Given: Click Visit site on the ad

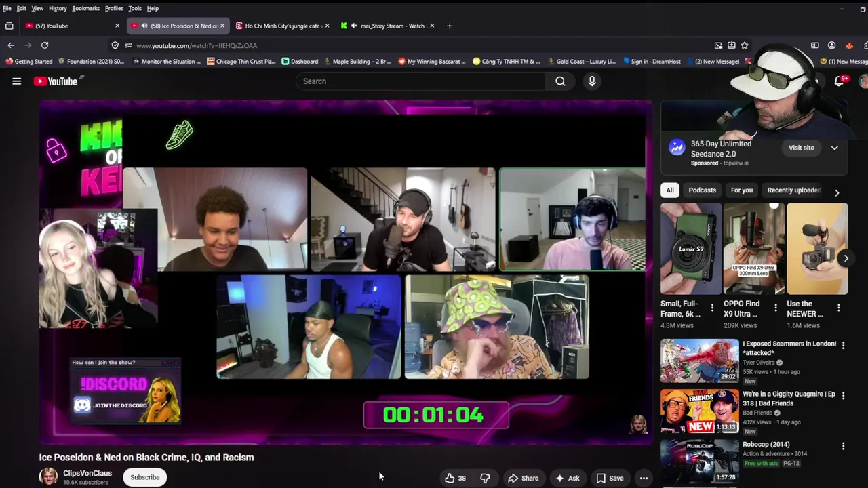Looking at the screenshot, I should point(802,148).
